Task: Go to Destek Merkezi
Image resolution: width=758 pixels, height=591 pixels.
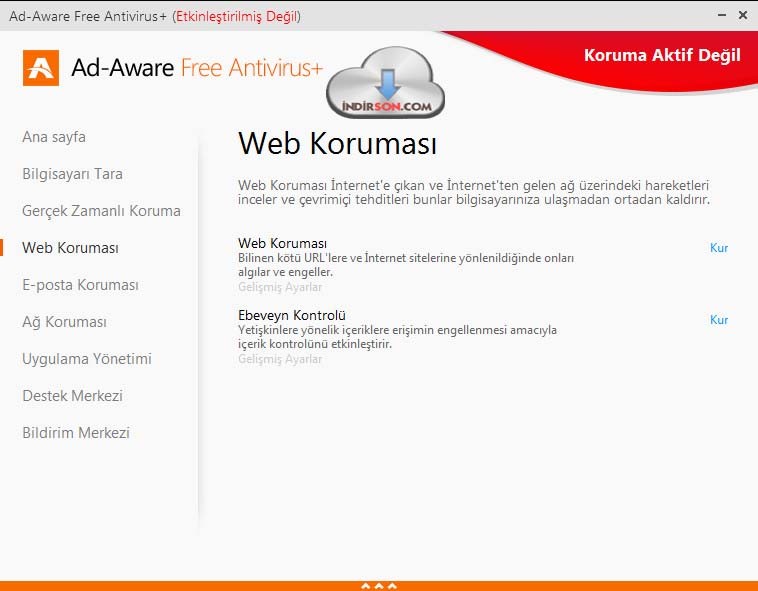Action: click(73, 396)
